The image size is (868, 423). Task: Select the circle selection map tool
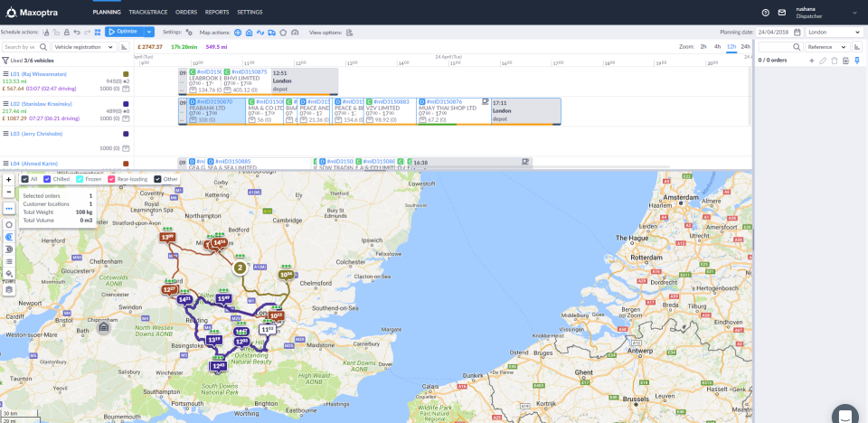click(x=9, y=225)
